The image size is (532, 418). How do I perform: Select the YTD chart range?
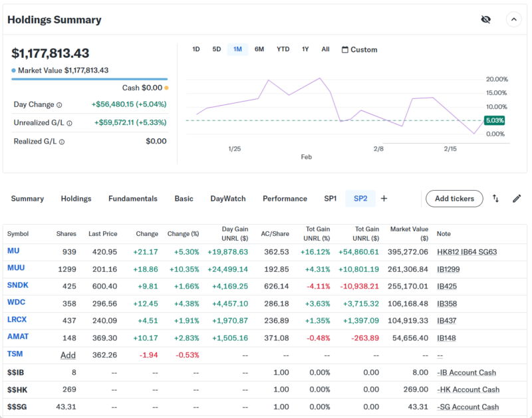click(283, 50)
